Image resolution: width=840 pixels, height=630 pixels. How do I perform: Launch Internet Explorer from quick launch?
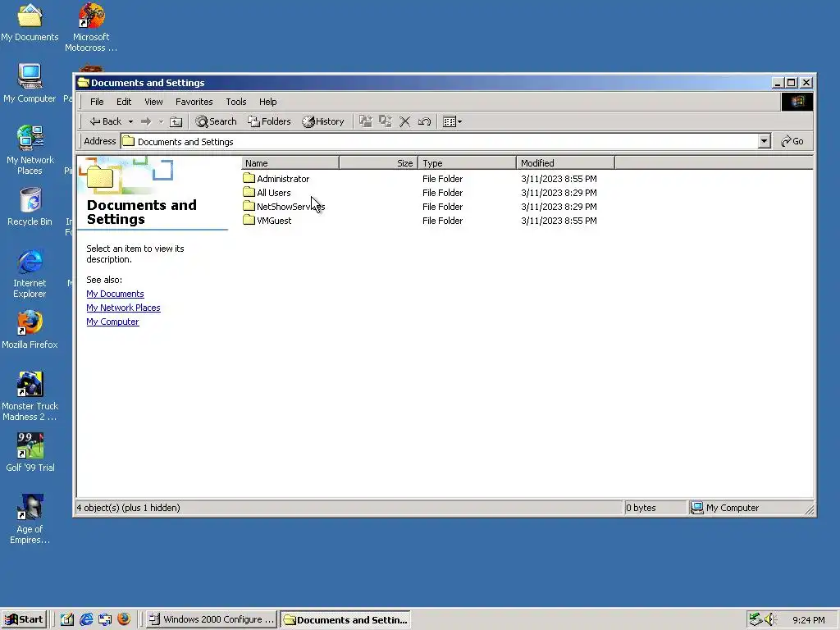pos(86,619)
